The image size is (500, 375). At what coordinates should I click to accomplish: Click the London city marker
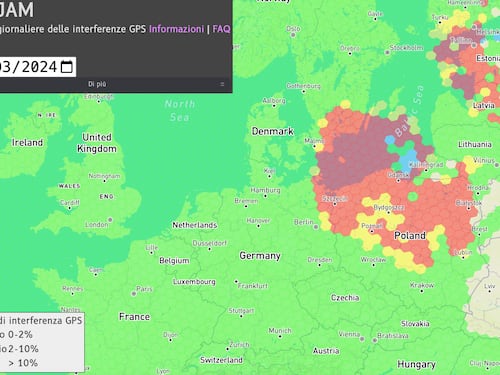click(x=110, y=220)
